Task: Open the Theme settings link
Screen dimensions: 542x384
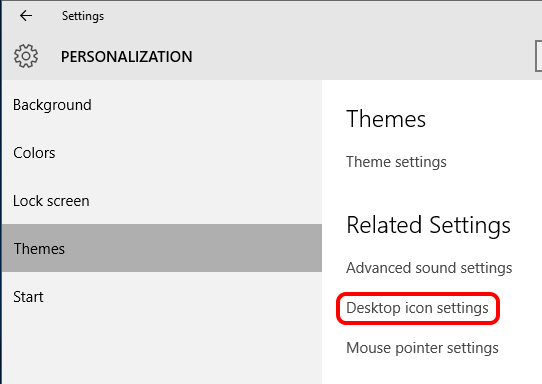Action: point(396,162)
